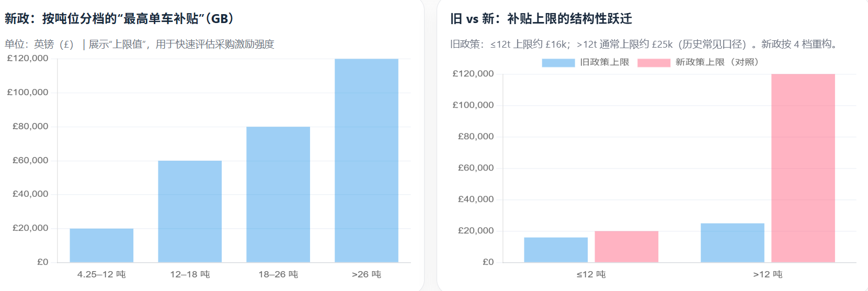Click the ≤12 吨 axis label
868x291 pixels.
[591, 274]
